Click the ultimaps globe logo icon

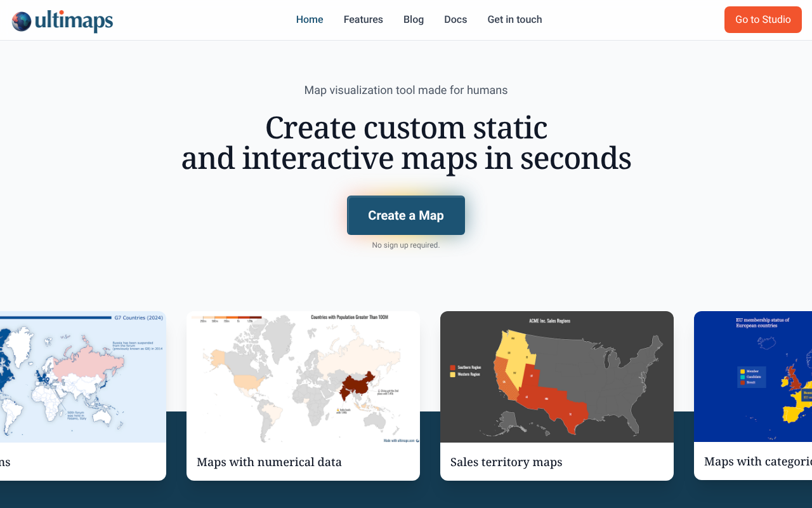(x=21, y=20)
